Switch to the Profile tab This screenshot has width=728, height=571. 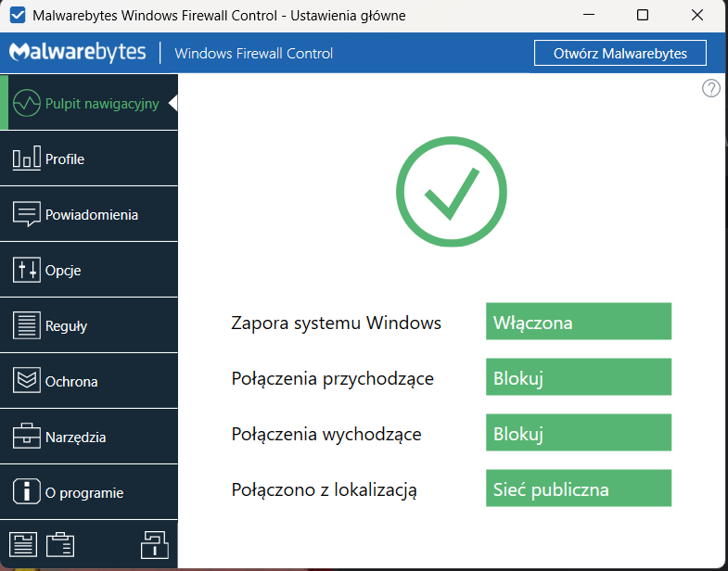click(x=65, y=159)
